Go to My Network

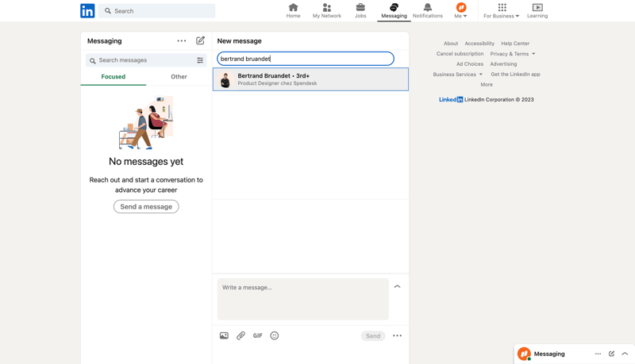click(x=327, y=10)
